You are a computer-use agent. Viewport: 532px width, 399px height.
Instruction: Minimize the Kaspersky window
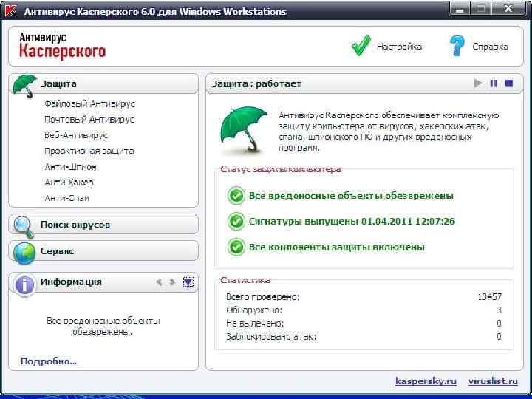(460, 9)
